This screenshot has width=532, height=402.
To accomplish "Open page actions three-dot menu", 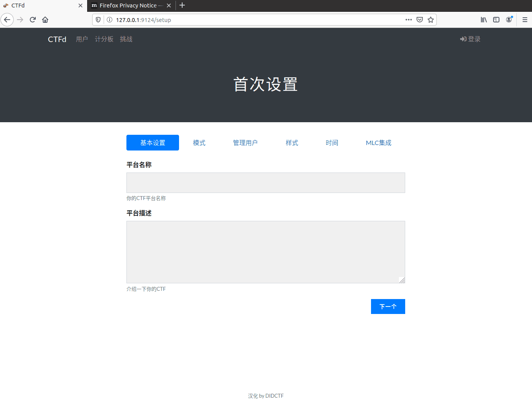I will tap(409, 20).
